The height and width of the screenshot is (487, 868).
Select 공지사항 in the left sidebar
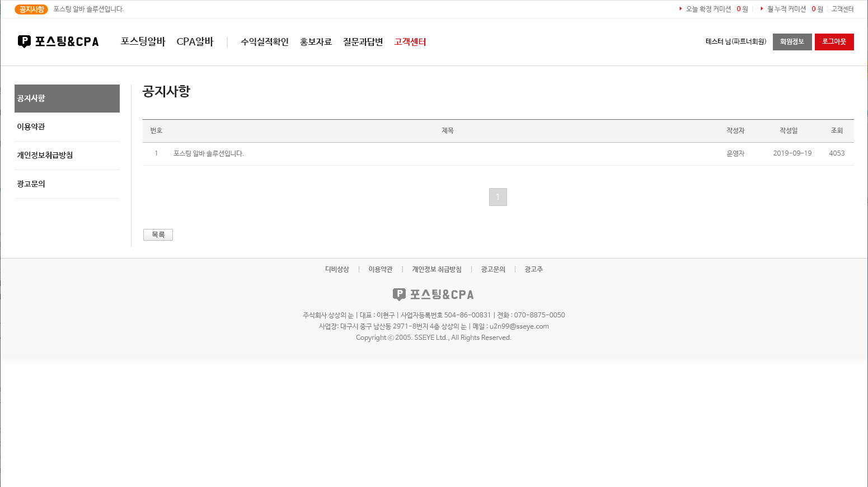(67, 99)
